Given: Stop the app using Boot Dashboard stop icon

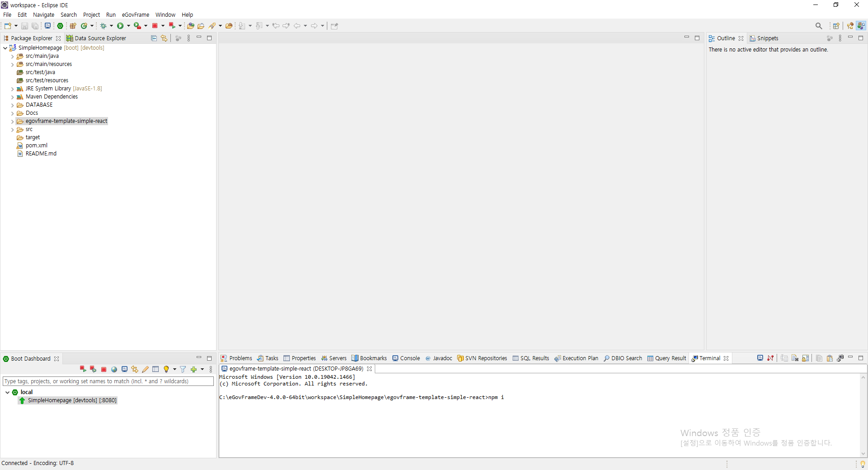Looking at the screenshot, I should coord(104,369).
